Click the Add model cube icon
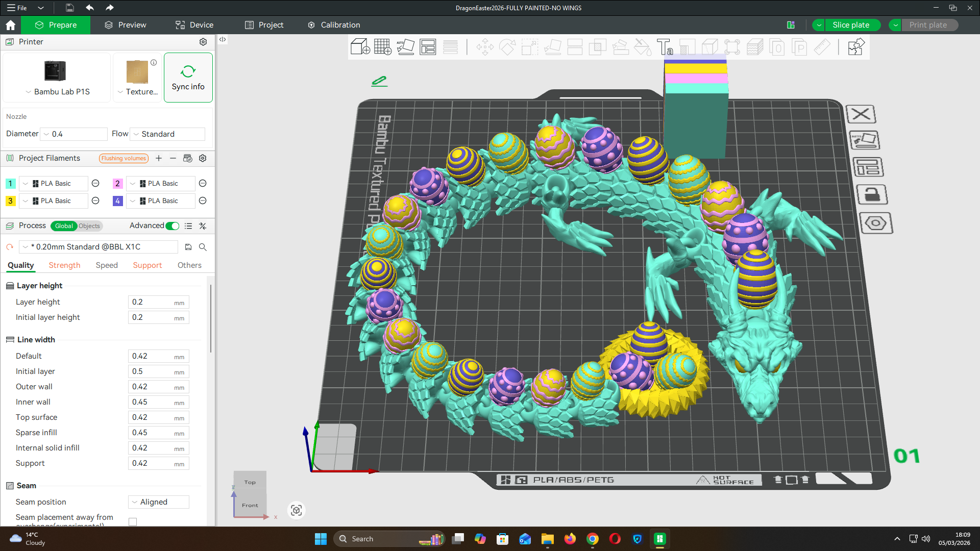This screenshot has width=980, height=551. pyautogui.click(x=360, y=47)
